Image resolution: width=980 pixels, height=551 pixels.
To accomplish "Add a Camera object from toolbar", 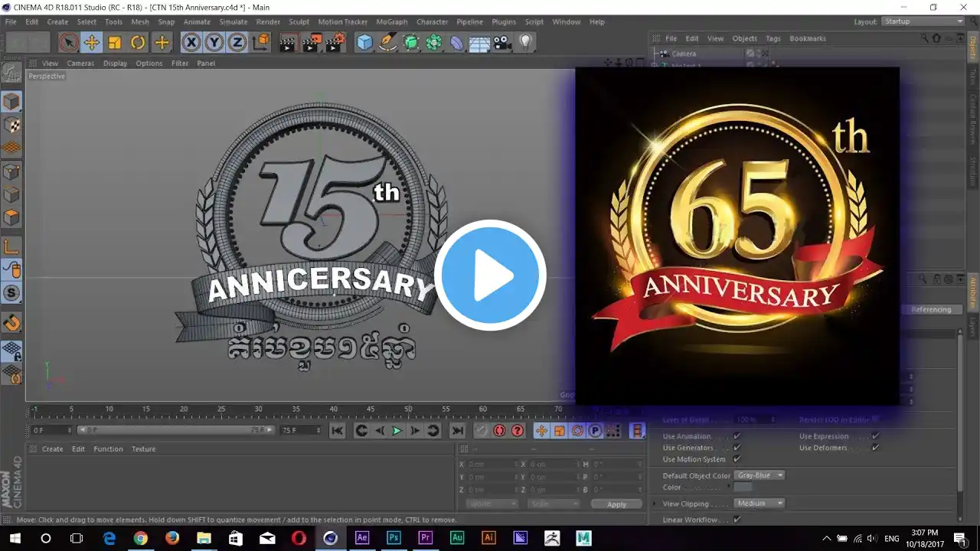I will [502, 42].
